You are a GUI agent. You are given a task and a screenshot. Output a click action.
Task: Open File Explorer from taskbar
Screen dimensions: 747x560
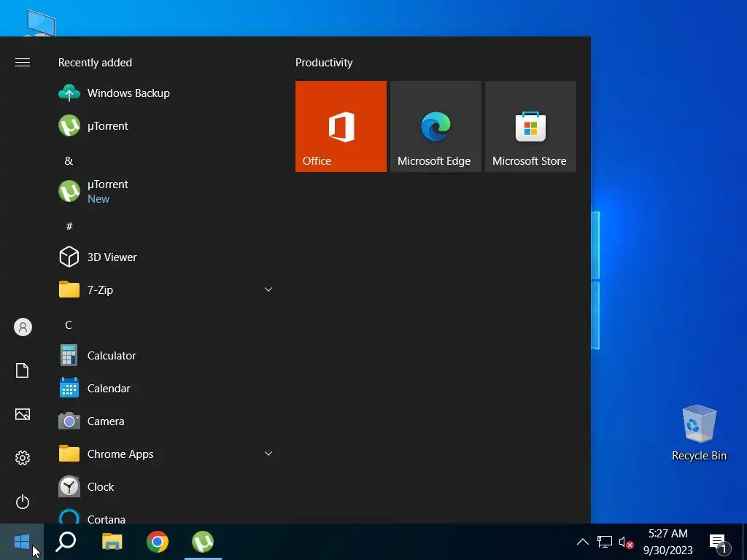(112, 542)
